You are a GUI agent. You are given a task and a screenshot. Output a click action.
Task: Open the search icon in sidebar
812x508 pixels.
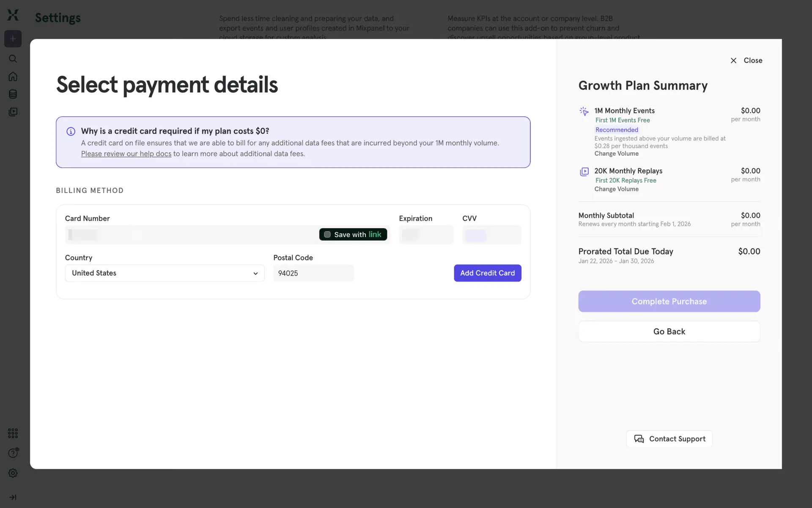click(x=13, y=58)
